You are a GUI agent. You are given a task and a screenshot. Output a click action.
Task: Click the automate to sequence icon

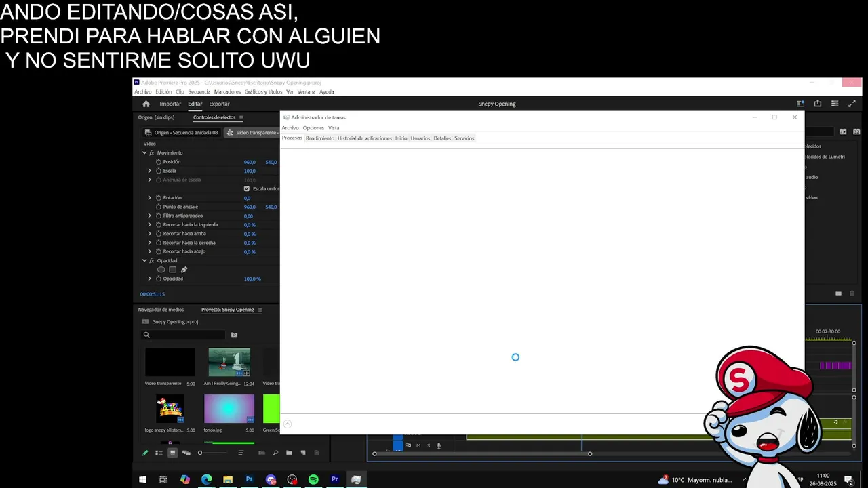coord(262,453)
